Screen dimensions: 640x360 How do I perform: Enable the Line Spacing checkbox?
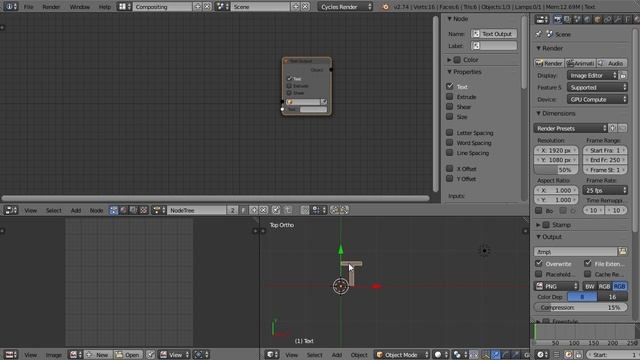[x=450, y=153]
